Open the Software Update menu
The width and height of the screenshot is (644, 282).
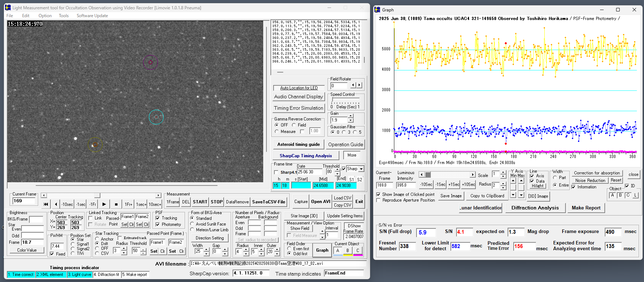pos(92,16)
